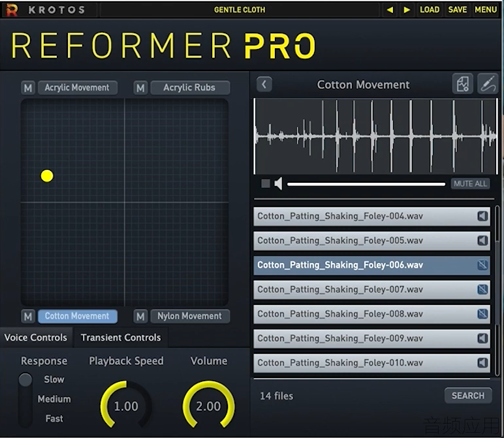
Task: Stop preview playback square button
Action: tap(266, 183)
